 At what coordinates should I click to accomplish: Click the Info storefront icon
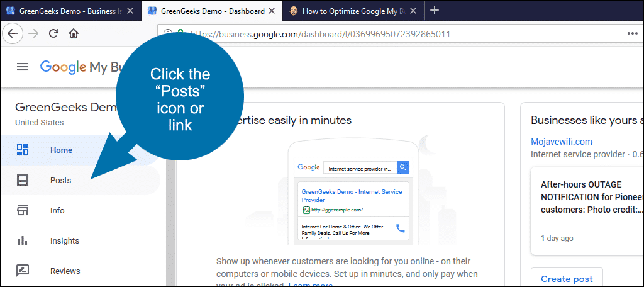22,210
